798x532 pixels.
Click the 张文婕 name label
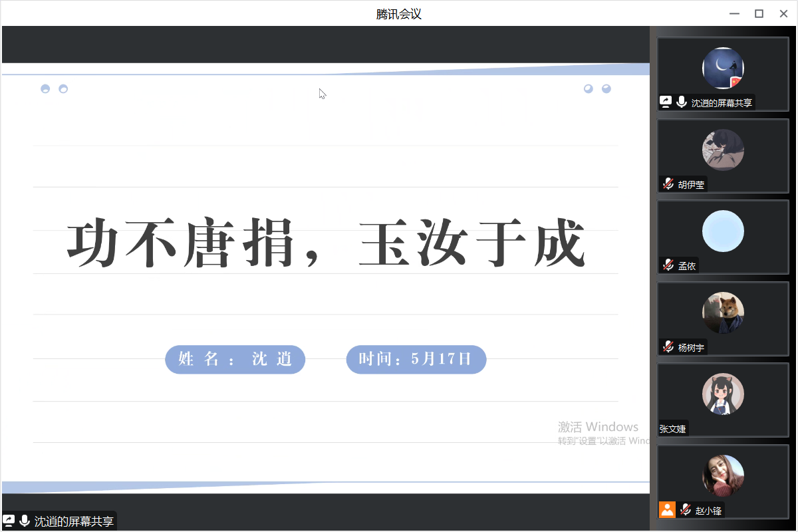pos(672,429)
